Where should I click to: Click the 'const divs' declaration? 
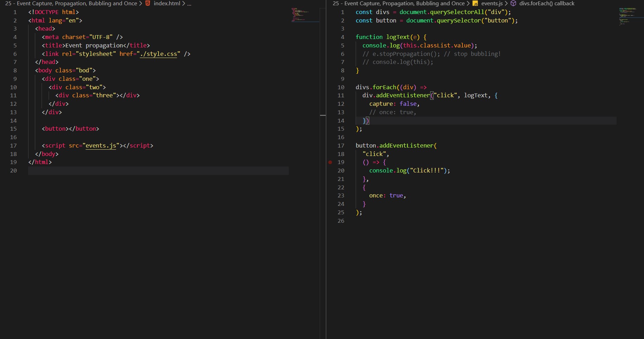372,12
